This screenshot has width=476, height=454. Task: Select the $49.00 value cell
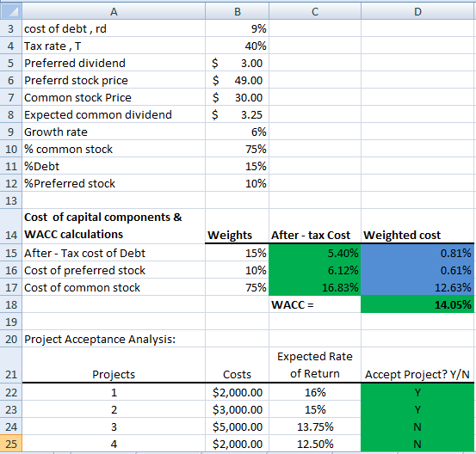point(237,80)
